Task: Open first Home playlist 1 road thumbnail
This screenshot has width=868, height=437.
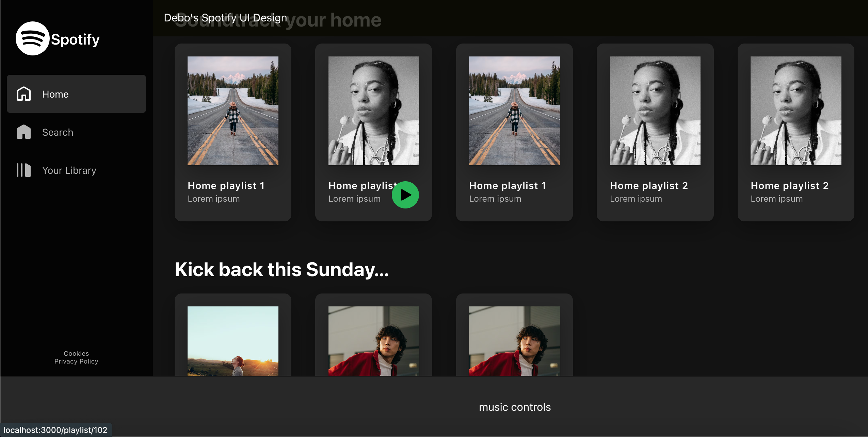Action: tap(233, 111)
